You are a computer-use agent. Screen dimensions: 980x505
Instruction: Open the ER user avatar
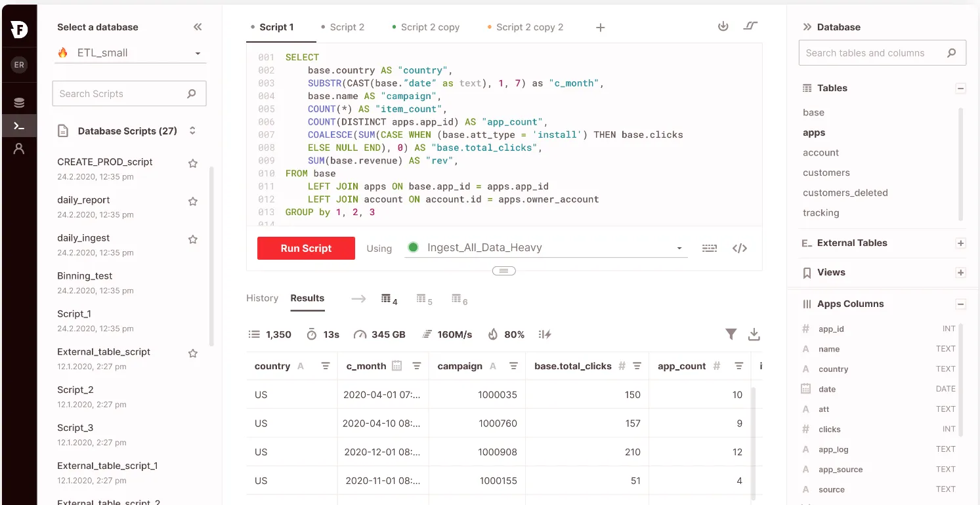pos(19,65)
